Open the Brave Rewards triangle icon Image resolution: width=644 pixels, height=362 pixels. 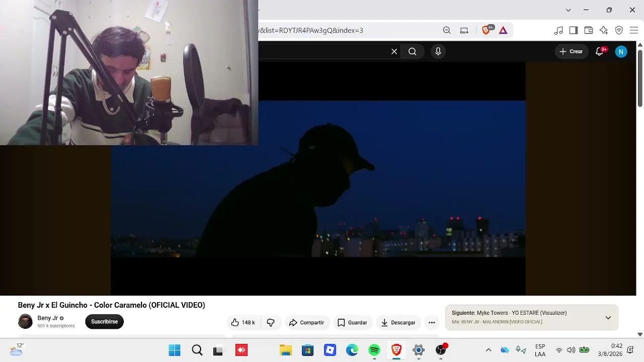click(503, 30)
